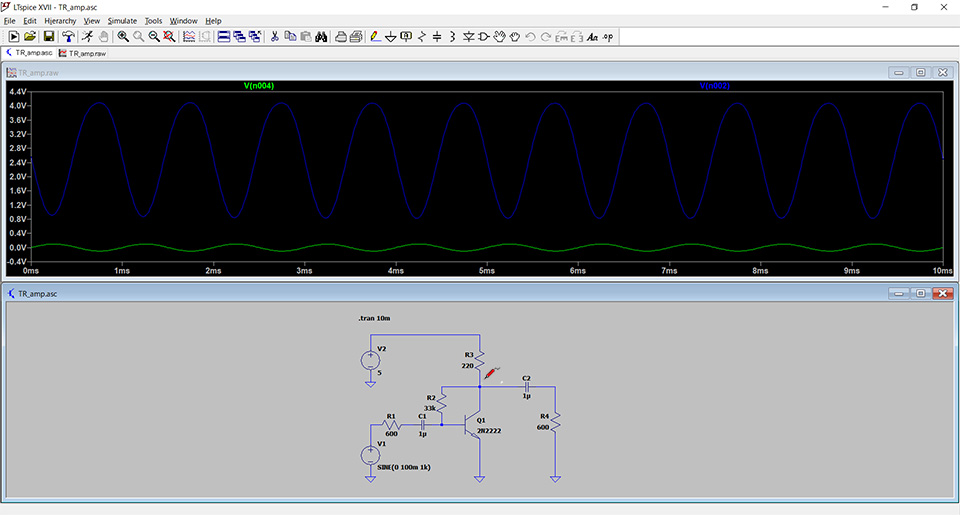Run the simulation with the running man icon
Screen dimensions: 960x515
point(88,37)
